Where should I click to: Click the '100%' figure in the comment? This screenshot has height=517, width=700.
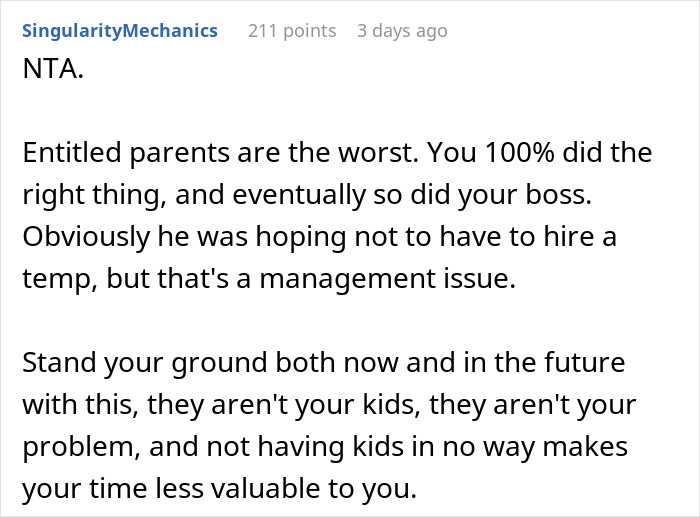click(519, 153)
